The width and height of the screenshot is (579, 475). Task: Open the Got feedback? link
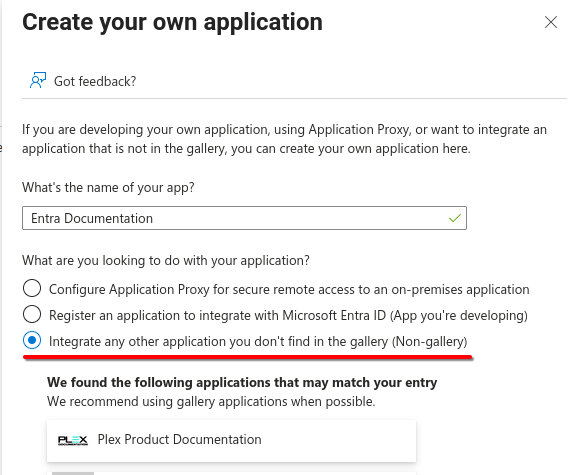coord(95,81)
